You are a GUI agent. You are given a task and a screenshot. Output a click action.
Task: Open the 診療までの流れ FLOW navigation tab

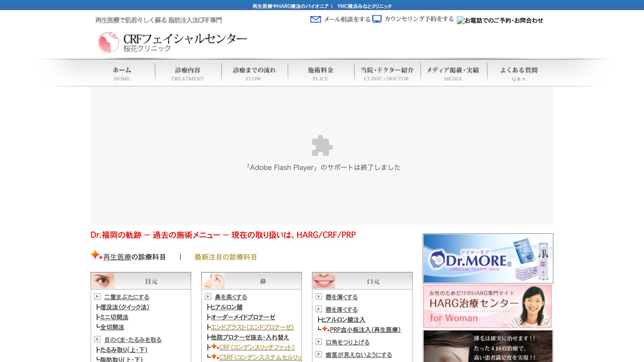(254, 74)
